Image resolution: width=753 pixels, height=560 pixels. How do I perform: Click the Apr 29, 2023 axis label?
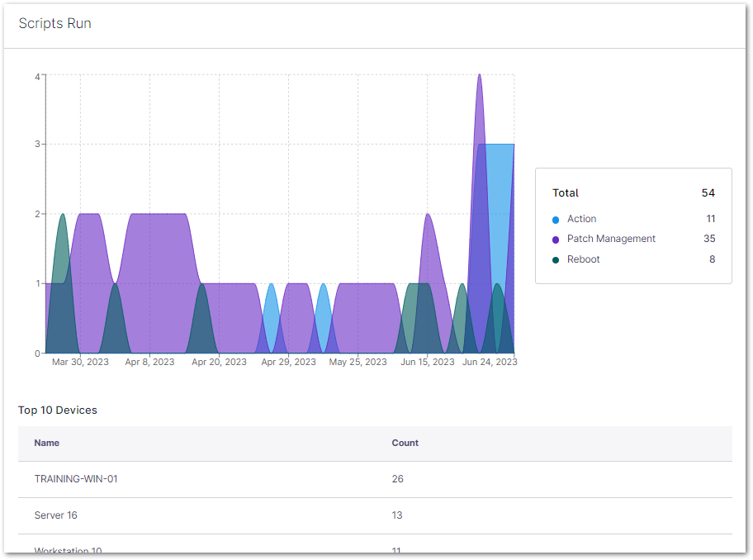pyautogui.click(x=288, y=362)
